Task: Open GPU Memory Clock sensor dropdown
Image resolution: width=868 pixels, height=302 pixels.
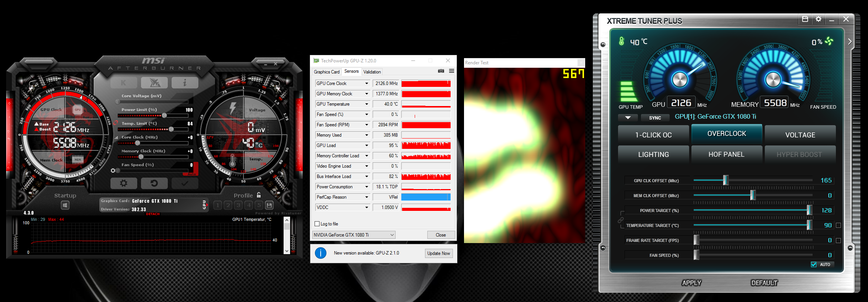Action: pos(367,94)
